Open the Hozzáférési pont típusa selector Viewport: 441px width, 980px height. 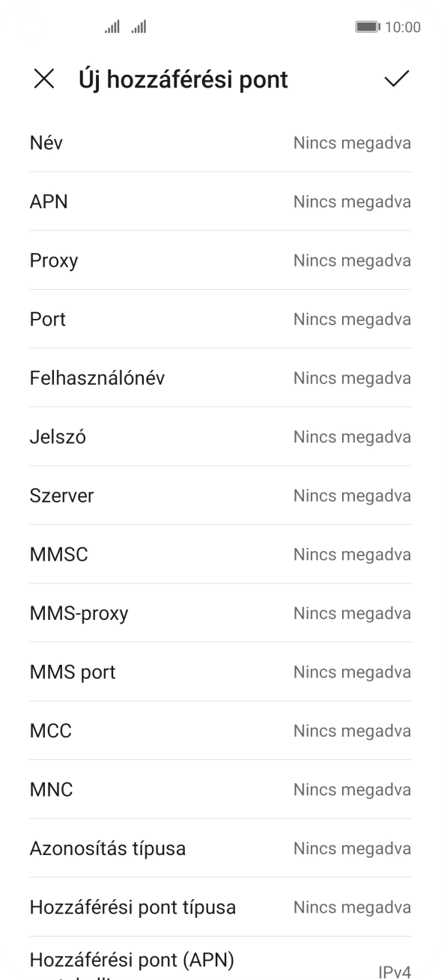point(220,907)
